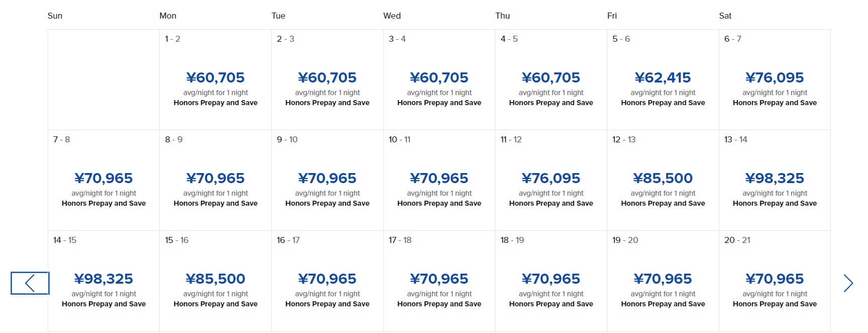
Task: Choose the 20 - 21 Saturday date cell
Action: [775, 281]
